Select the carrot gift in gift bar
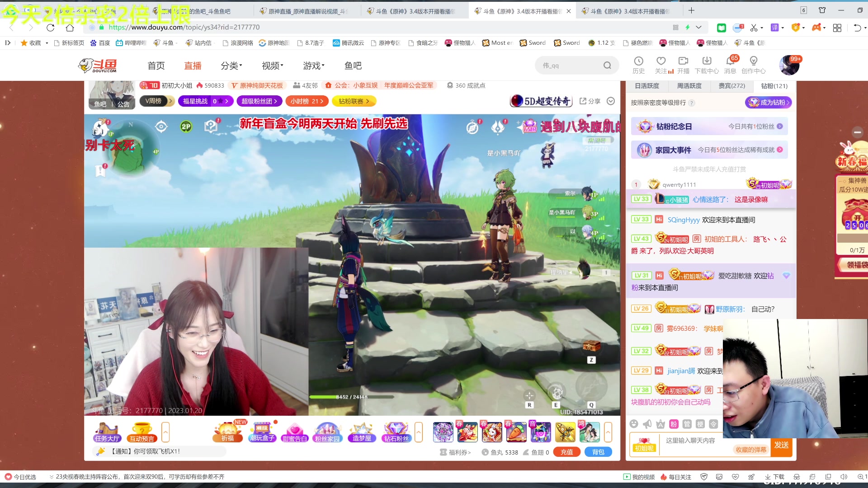The width and height of the screenshot is (868, 488). (516, 432)
